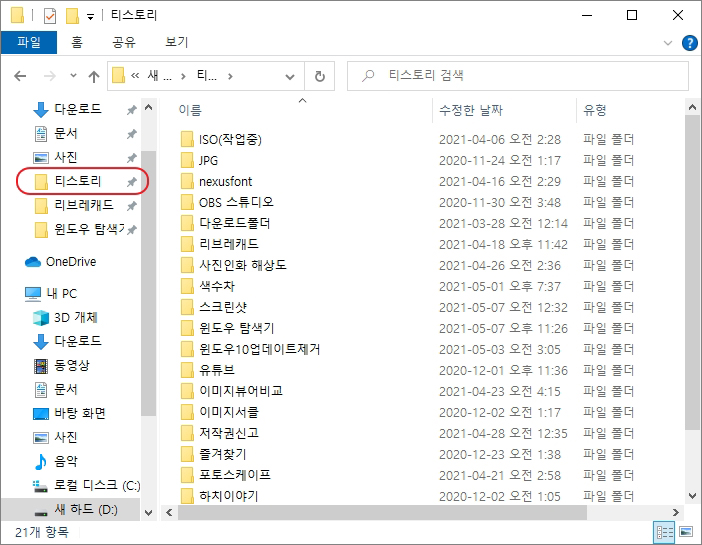Screen dimensions: 702x545
Task: Select the 이미지뷰어비교 folder
Action: (x=241, y=391)
